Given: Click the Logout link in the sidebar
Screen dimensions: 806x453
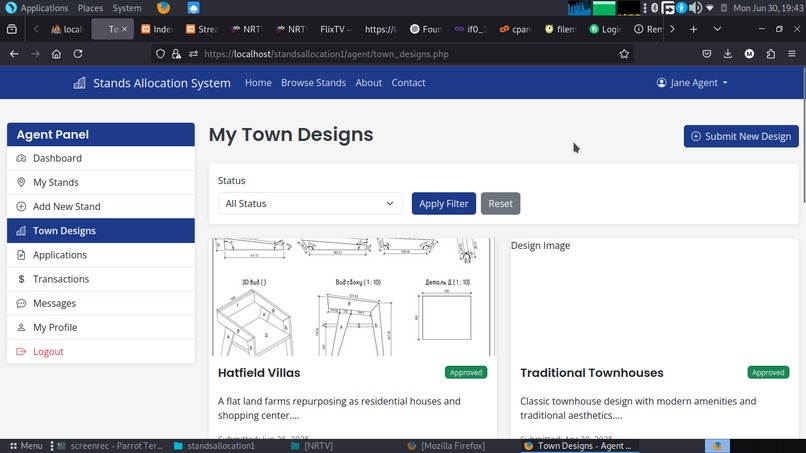Looking at the screenshot, I should [101, 352].
